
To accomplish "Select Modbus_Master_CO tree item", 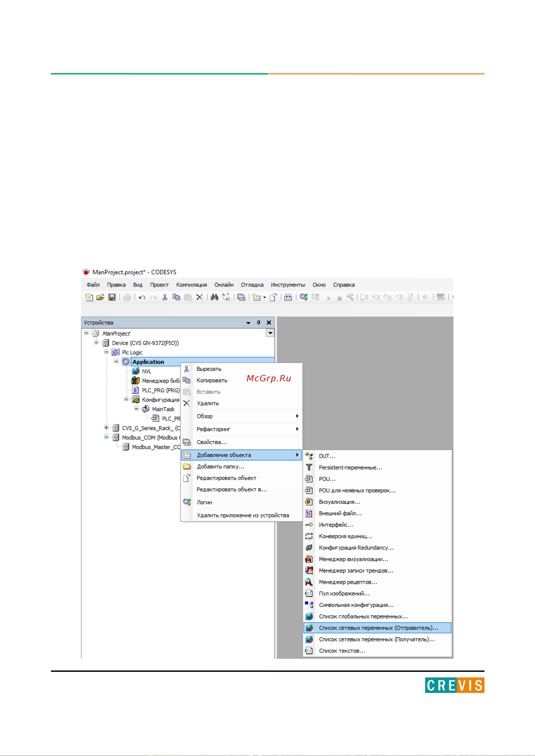I will coord(156,447).
